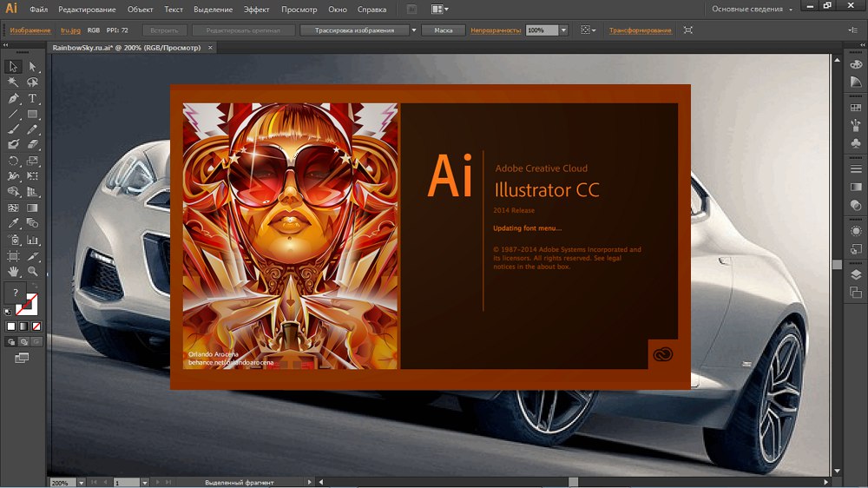
Task: Click the Isolate object icon after Трансформирование
Action: click(x=688, y=30)
